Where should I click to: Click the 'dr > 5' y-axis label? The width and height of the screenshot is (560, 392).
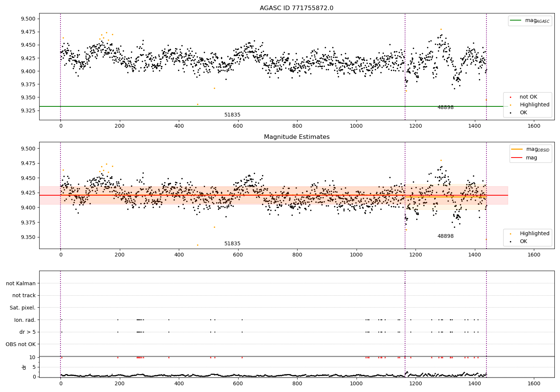[28, 332]
